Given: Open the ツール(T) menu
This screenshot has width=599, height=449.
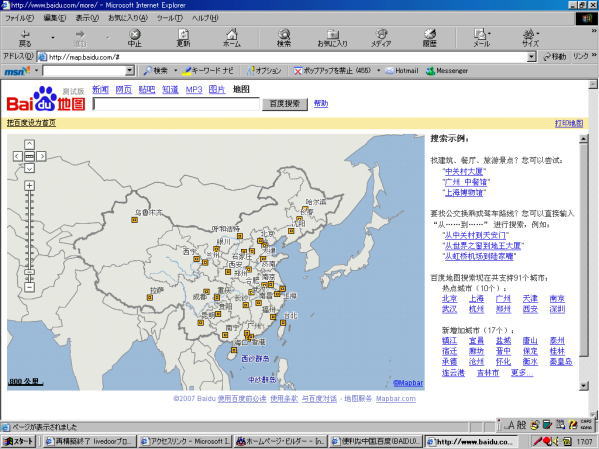Looking at the screenshot, I should click(170, 18).
